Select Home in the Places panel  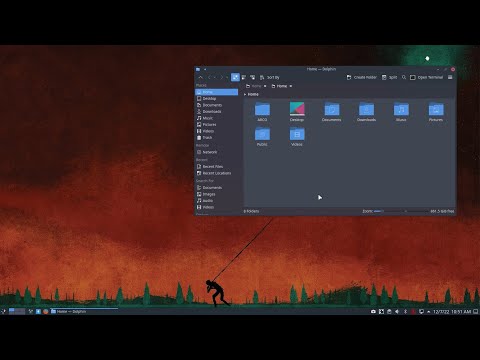pos(216,92)
